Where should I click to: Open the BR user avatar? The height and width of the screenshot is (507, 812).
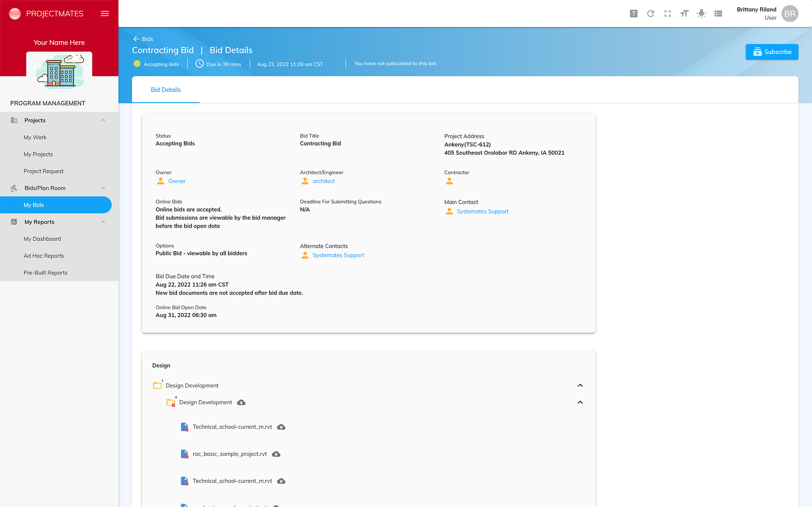(790, 13)
